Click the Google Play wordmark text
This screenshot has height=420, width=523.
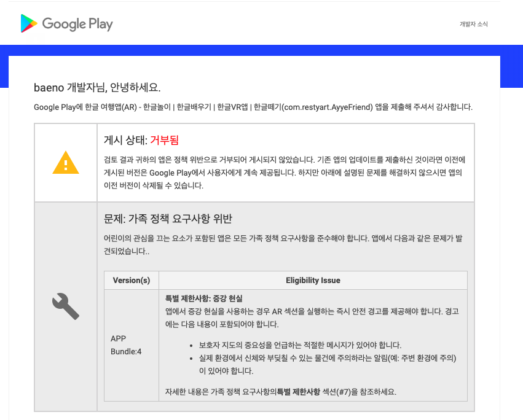(x=77, y=25)
